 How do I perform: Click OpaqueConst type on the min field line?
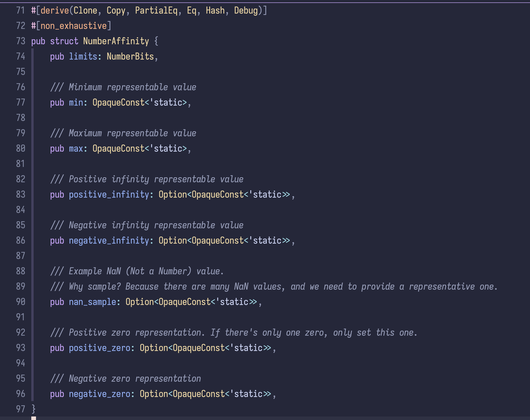tap(118, 102)
